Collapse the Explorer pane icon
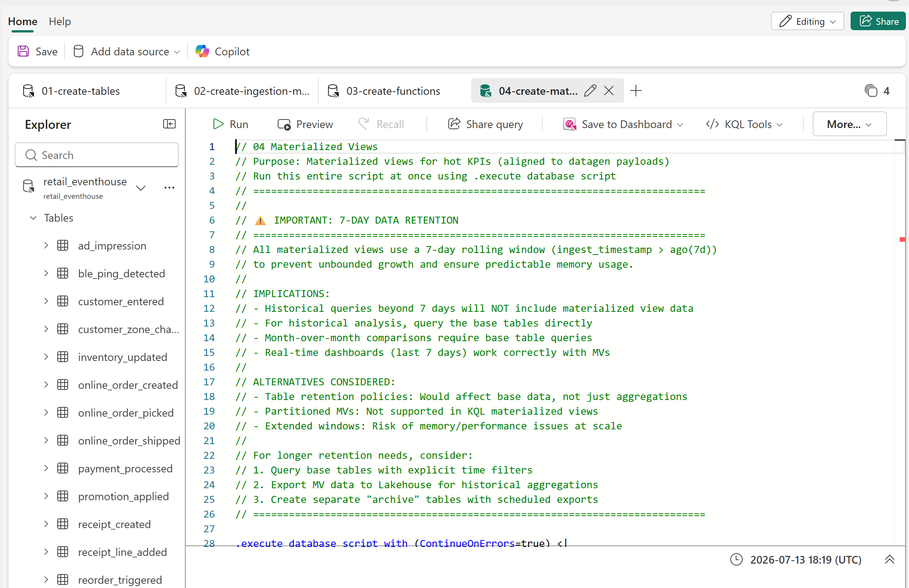Image resolution: width=909 pixels, height=588 pixels. coord(169,124)
